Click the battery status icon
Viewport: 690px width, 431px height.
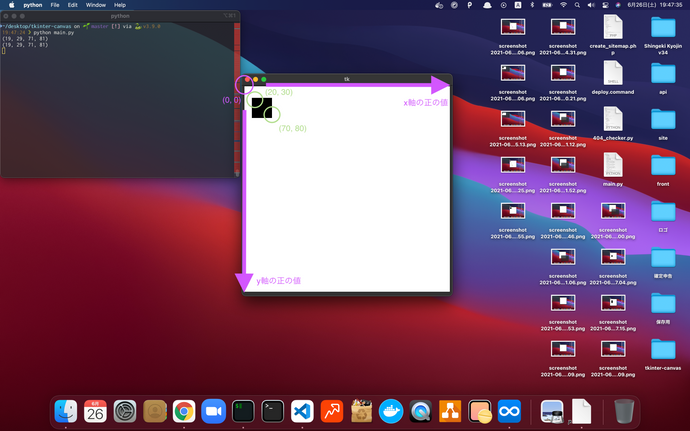(x=547, y=5)
